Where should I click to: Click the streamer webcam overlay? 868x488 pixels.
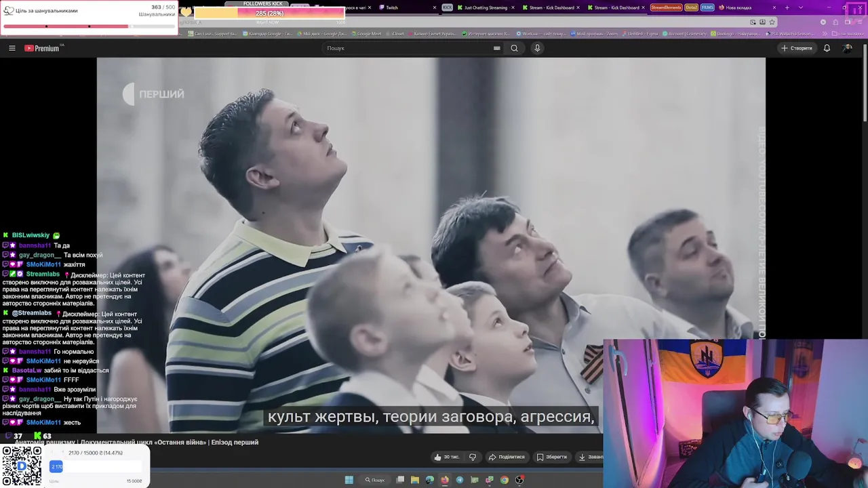pyautogui.click(x=735, y=413)
